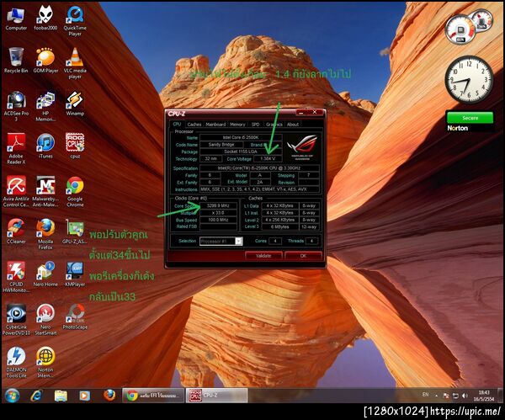Click the multiplier x 33.0 value

pos(218,213)
